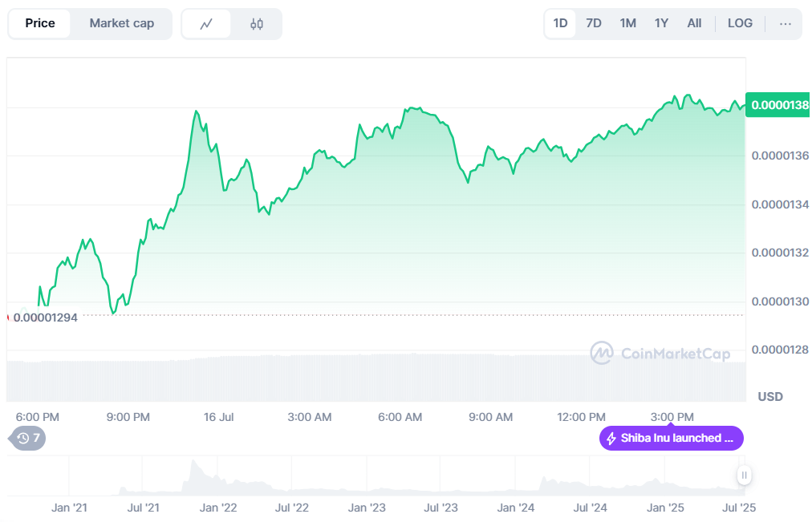Select the 1M time range
The width and height of the screenshot is (812, 522).
[627, 23]
